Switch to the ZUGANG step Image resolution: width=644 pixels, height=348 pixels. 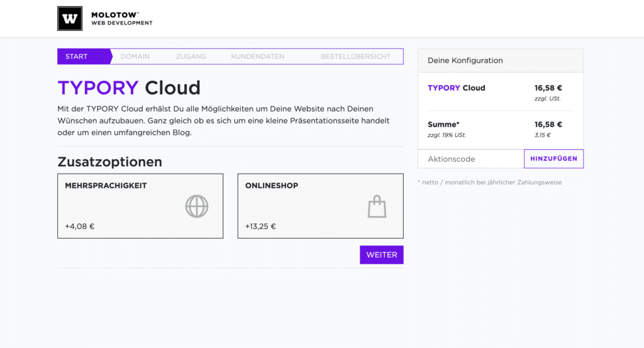[x=191, y=57]
